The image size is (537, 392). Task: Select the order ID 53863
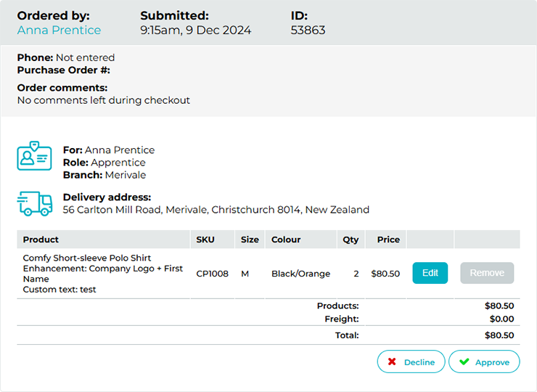click(308, 30)
